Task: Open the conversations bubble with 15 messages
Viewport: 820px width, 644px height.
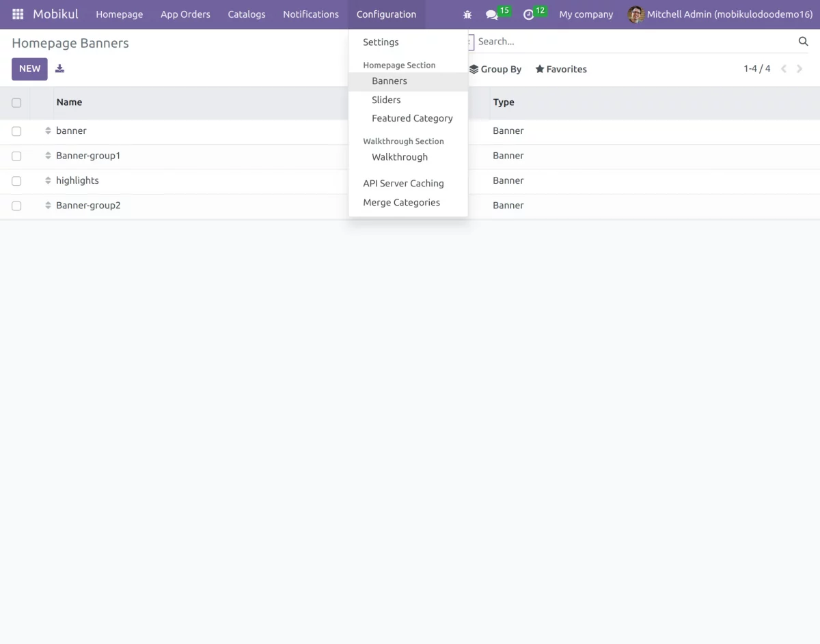Action: tap(493, 14)
